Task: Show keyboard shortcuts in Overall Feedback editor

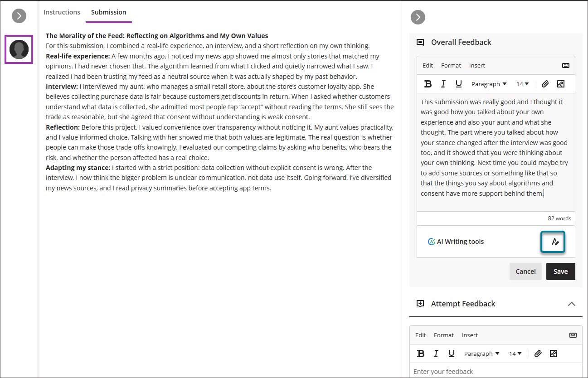Action: 566,65
